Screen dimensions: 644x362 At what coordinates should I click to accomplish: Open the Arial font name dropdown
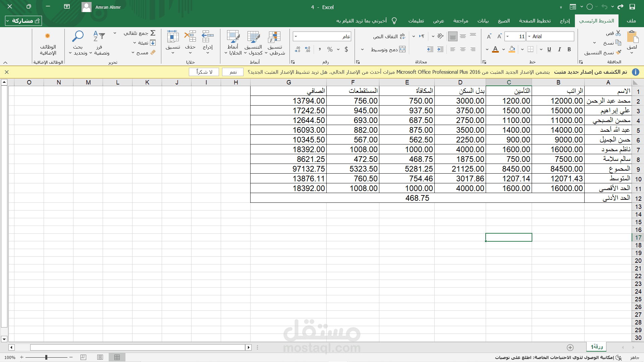(529, 36)
